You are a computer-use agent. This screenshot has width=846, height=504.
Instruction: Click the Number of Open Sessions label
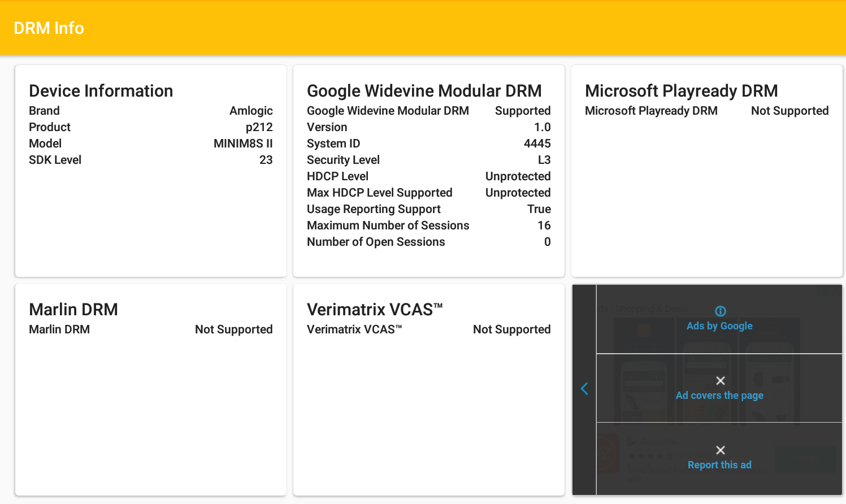[x=376, y=242]
